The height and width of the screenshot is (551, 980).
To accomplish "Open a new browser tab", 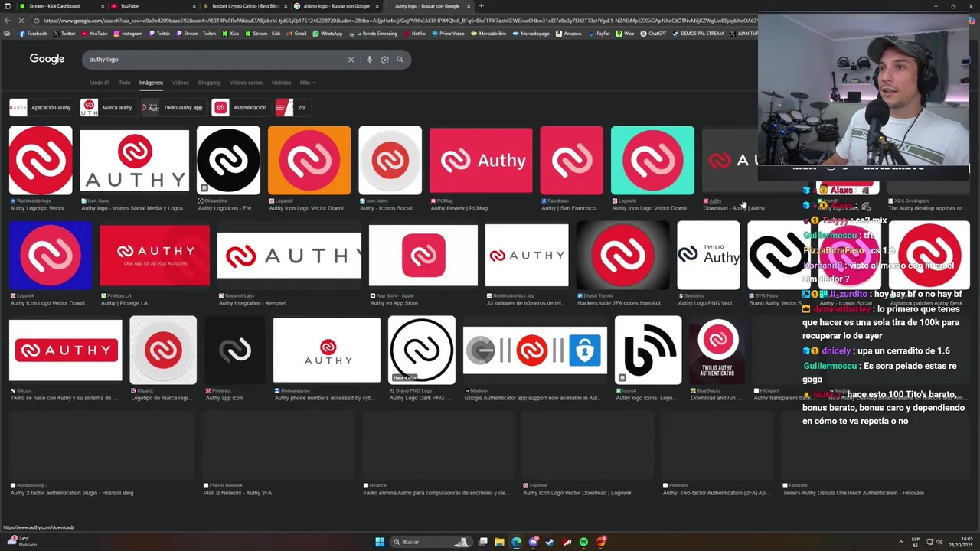I will pos(482,6).
